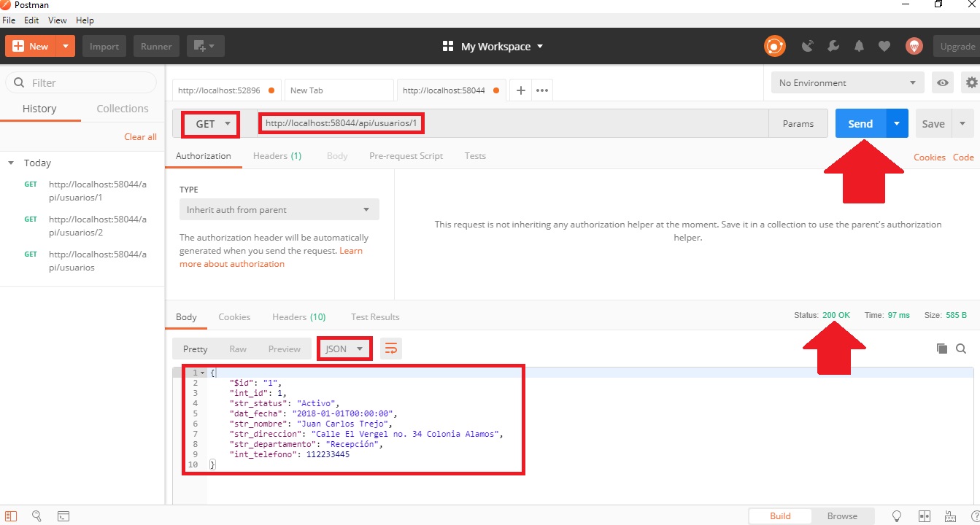980x525 pixels.
Task: Open the wrench settings menu icon
Action: [833, 46]
